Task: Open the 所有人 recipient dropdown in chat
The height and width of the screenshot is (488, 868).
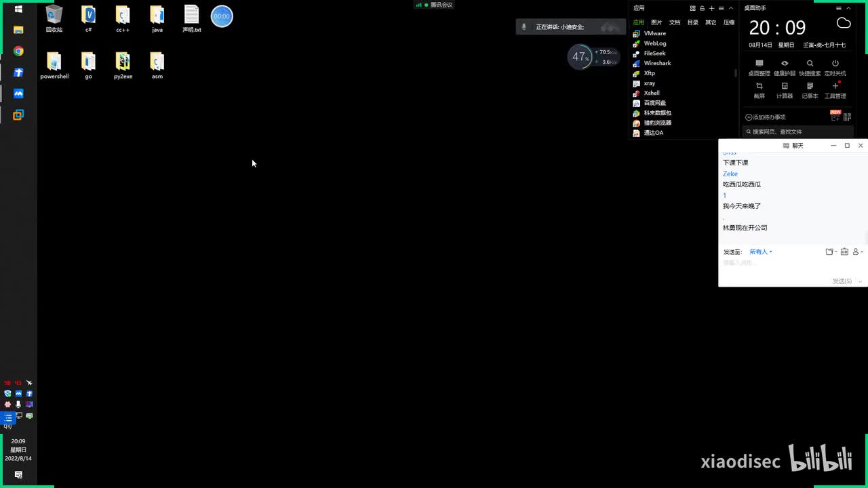Action: coord(761,252)
